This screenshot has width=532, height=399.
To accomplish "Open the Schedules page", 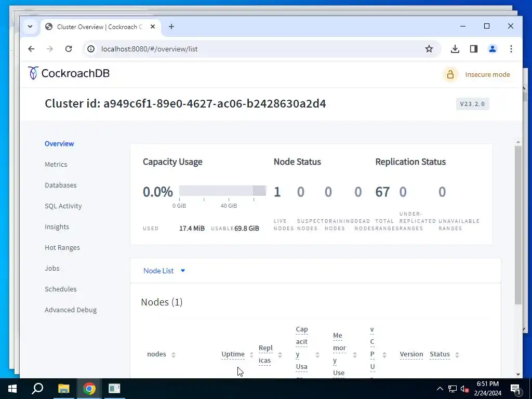I will click(x=60, y=289).
